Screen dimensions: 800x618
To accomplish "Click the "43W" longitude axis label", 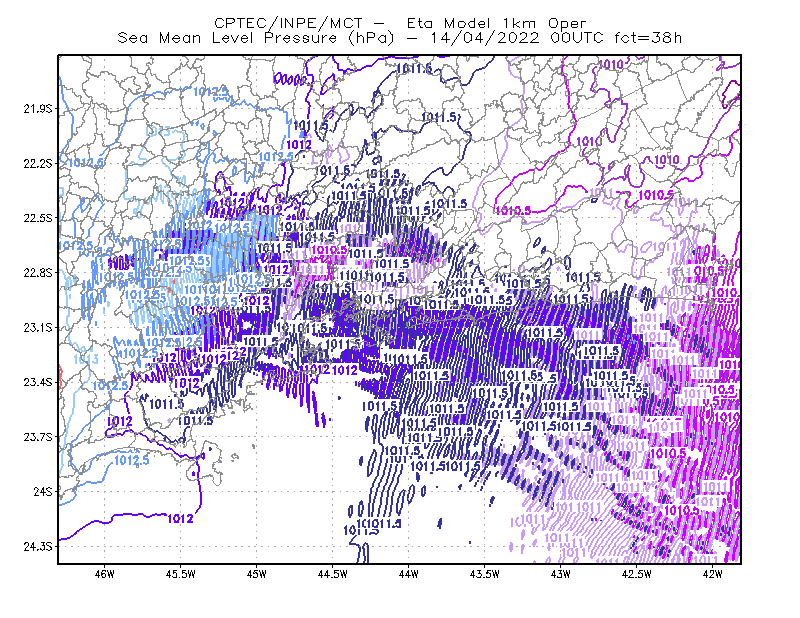I will 561,574.
